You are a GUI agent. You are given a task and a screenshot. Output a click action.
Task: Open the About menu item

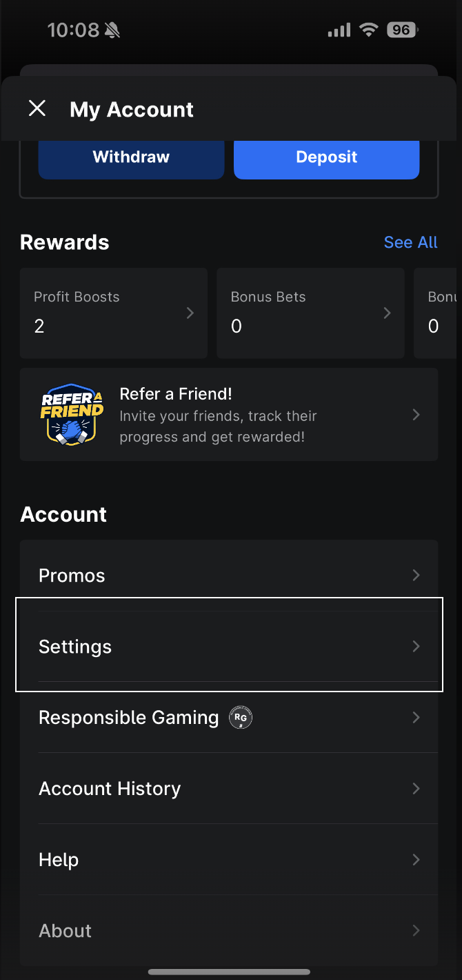[x=229, y=930]
